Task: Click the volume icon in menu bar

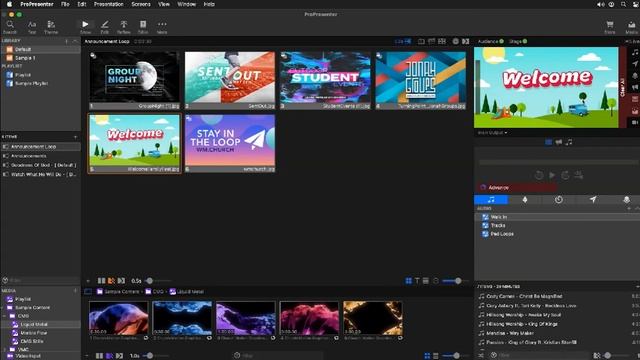Action: coord(600,4)
